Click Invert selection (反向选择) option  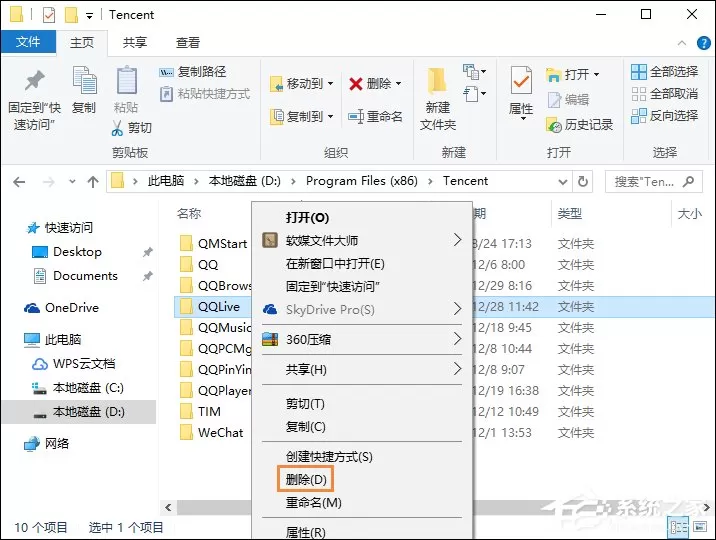point(665,116)
